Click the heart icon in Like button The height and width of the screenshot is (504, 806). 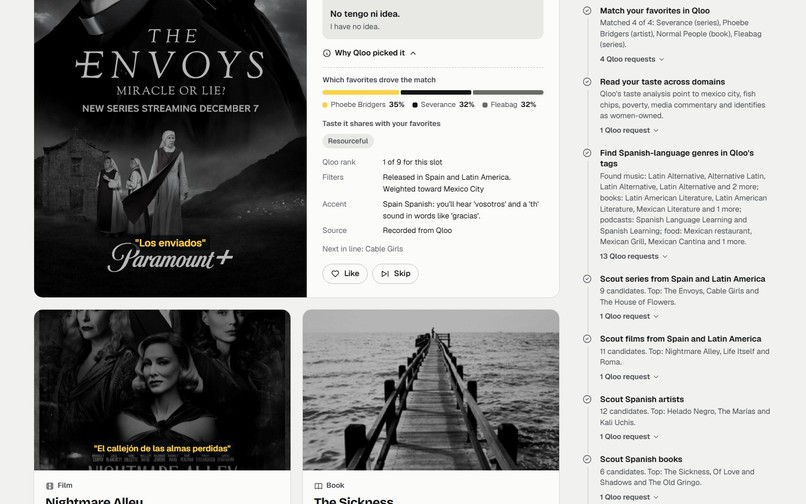point(335,274)
